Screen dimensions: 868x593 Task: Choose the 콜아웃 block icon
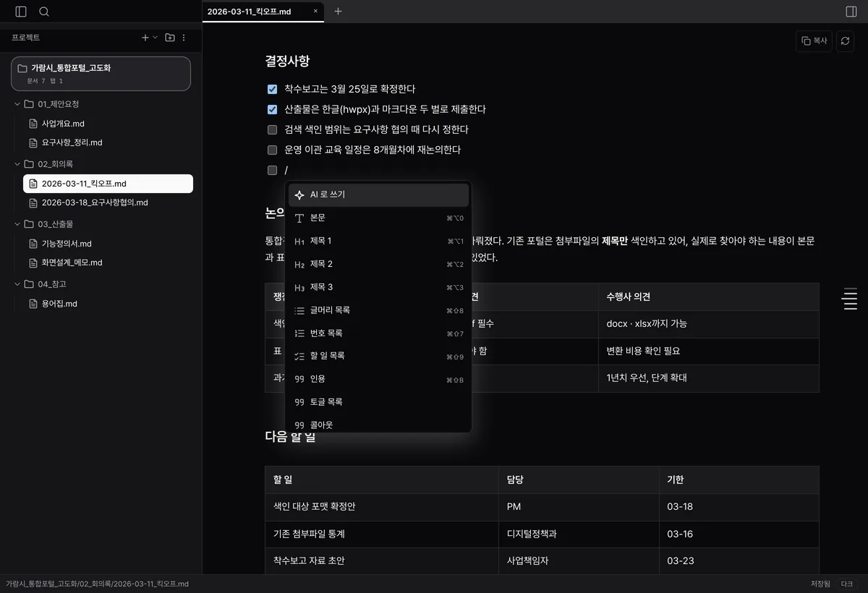299,425
